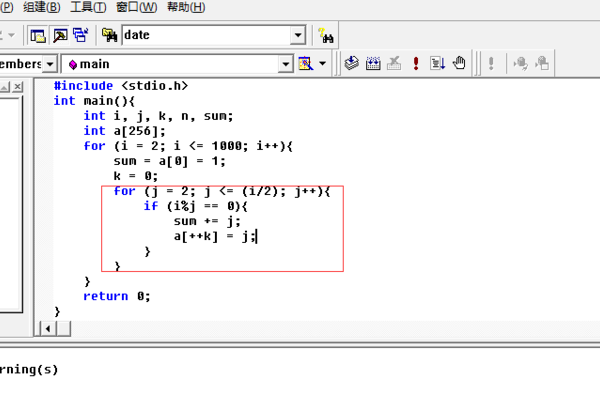The height and width of the screenshot is (400, 600).
Task: Toggle the Workspace pane button
Action: (x=38, y=36)
